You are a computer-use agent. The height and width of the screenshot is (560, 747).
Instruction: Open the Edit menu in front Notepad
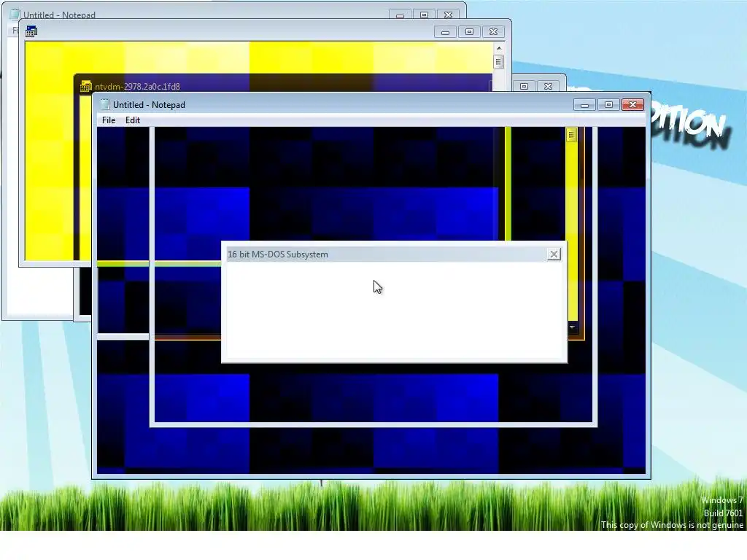(133, 120)
